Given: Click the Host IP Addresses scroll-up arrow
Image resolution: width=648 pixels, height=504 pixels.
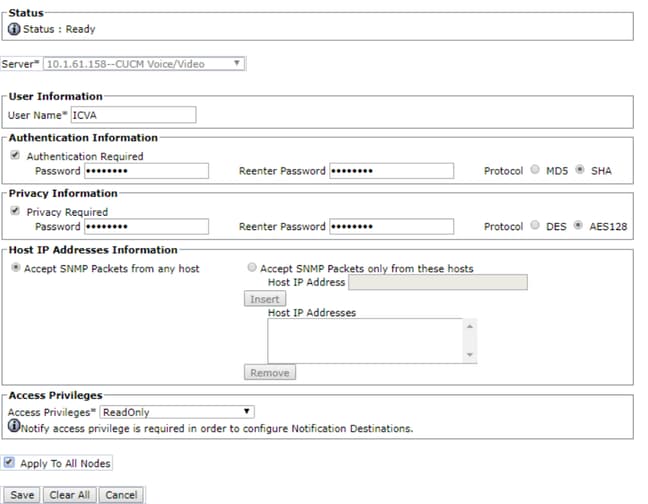Looking at the screenshot, I should click(470, 326).
